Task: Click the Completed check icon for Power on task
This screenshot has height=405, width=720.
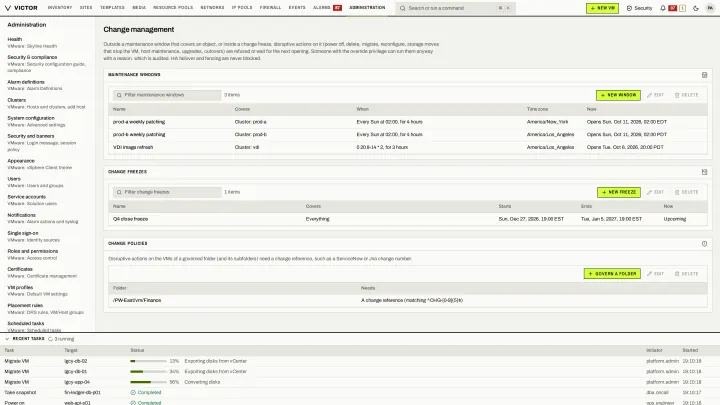Action: tap(133, 403)
